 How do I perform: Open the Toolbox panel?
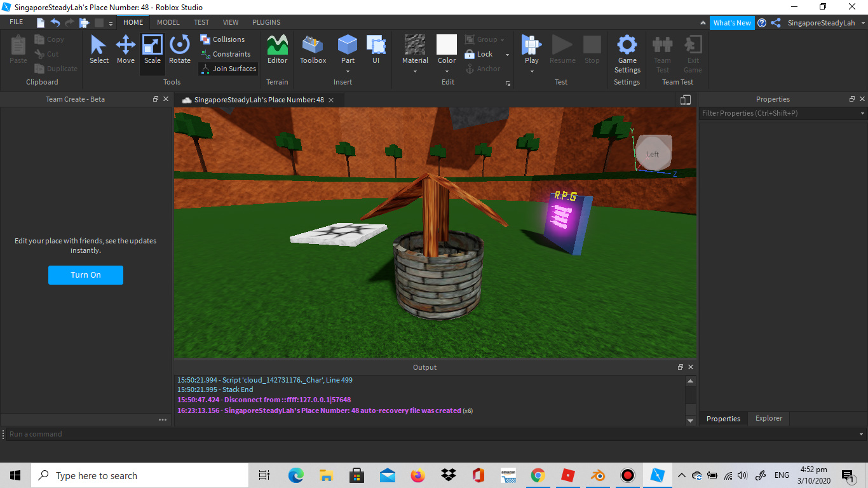(x=313, y=50)
